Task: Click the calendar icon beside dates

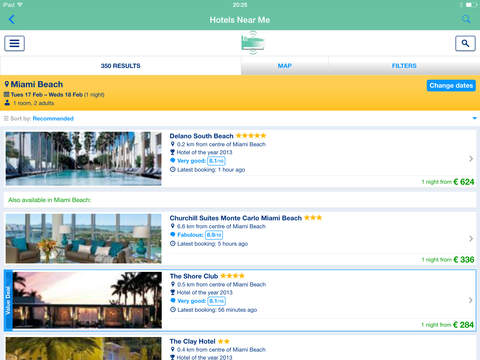Action: 7,94
